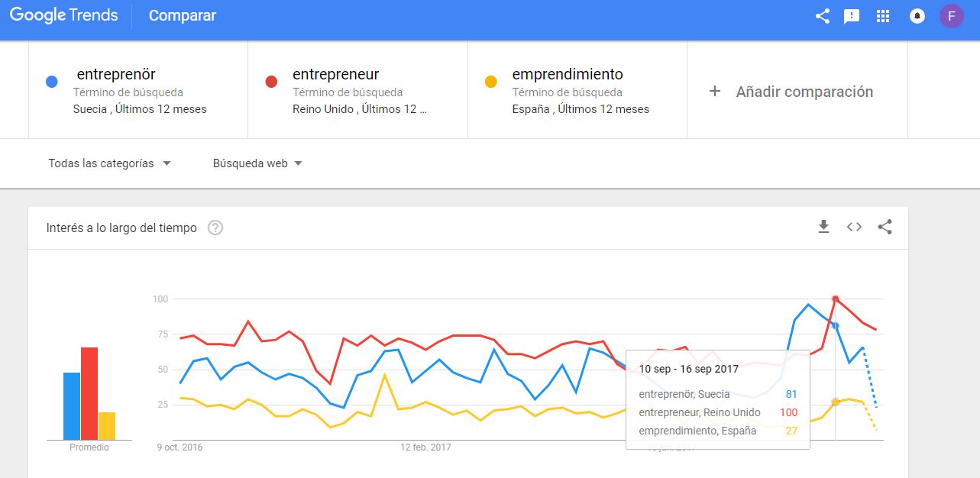Expand the Todas las categorías dropdown
The width and height of the screenshot is (980, 478).
point(109,163)
